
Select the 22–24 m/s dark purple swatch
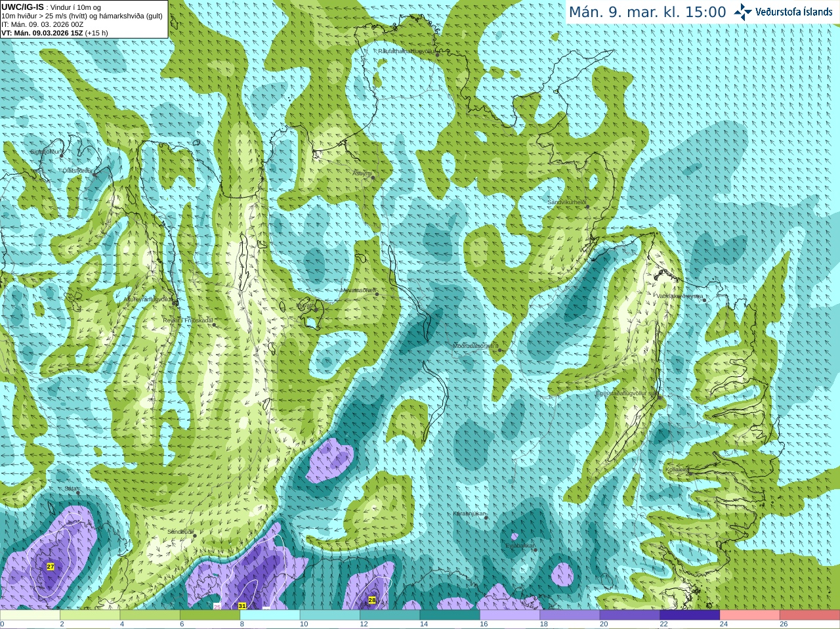(x=690, y=615)
